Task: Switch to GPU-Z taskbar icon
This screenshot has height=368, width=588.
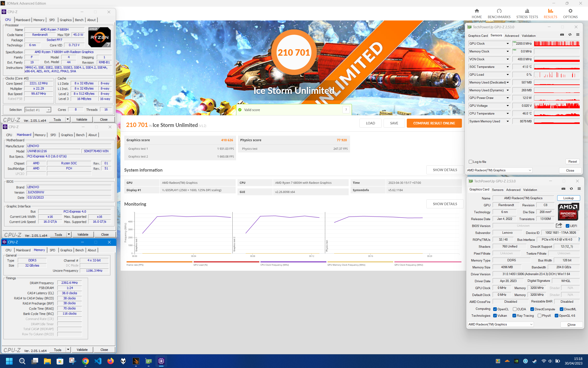Action: [148, 361]
